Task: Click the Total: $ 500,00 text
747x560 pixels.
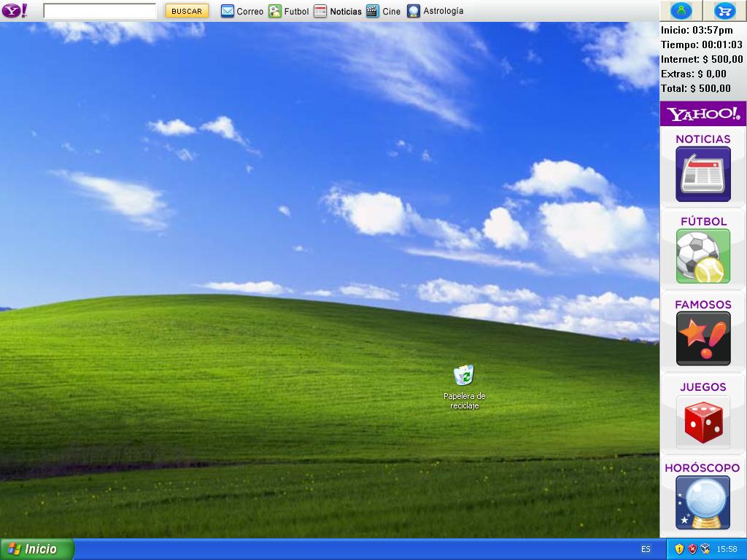Action: 695,88
